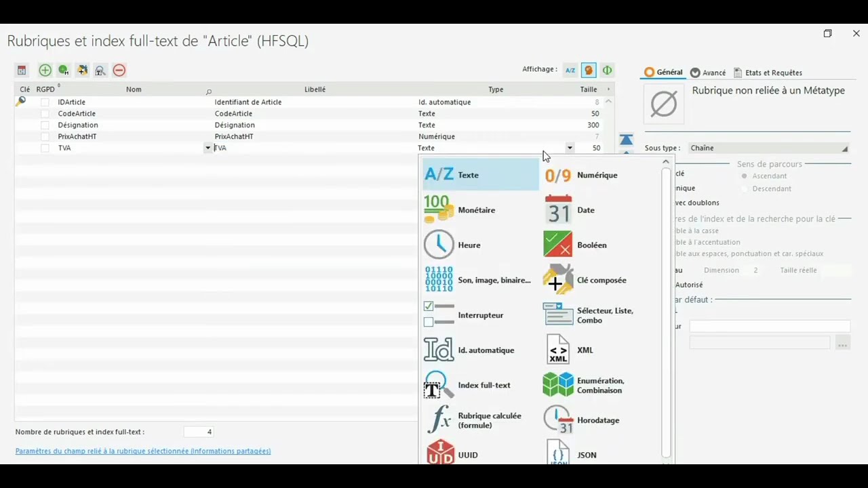Viewport: 868px width, 488px height.
Task: Click the red minus delete-rubrique icon
Action: click(x=119, y=70)
